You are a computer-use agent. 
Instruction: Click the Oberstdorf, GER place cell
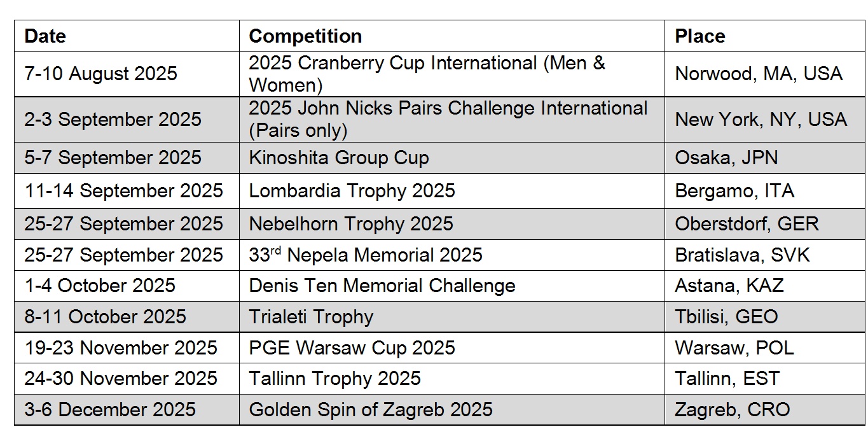pos(747,224)
